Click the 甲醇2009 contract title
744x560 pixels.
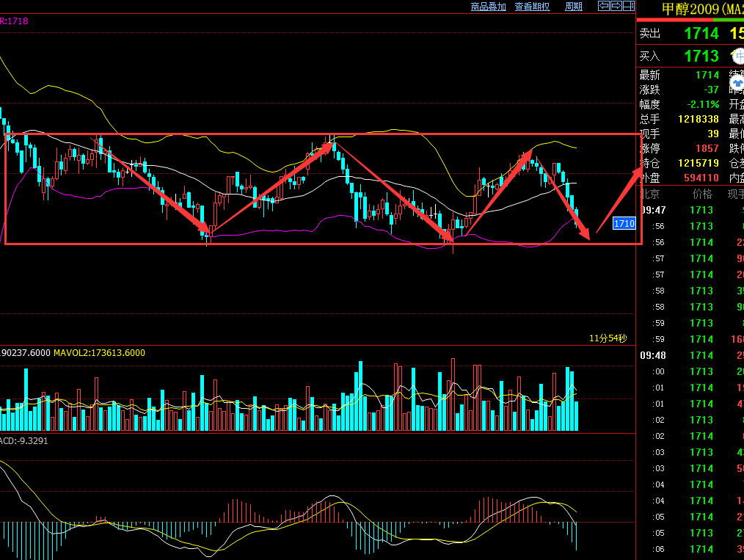point(702,9)
